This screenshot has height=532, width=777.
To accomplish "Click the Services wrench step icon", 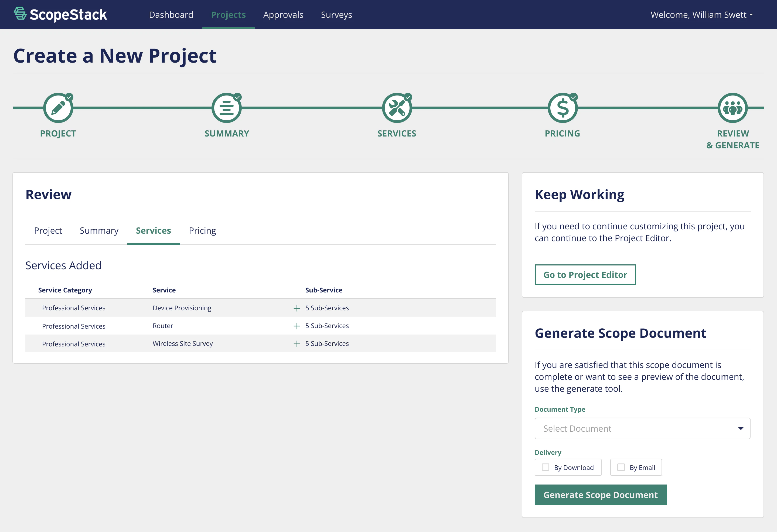I will (x=397, y=108).
